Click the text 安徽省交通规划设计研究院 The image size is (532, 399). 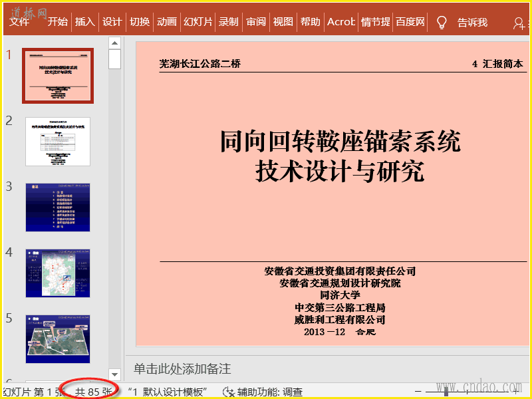340,283
